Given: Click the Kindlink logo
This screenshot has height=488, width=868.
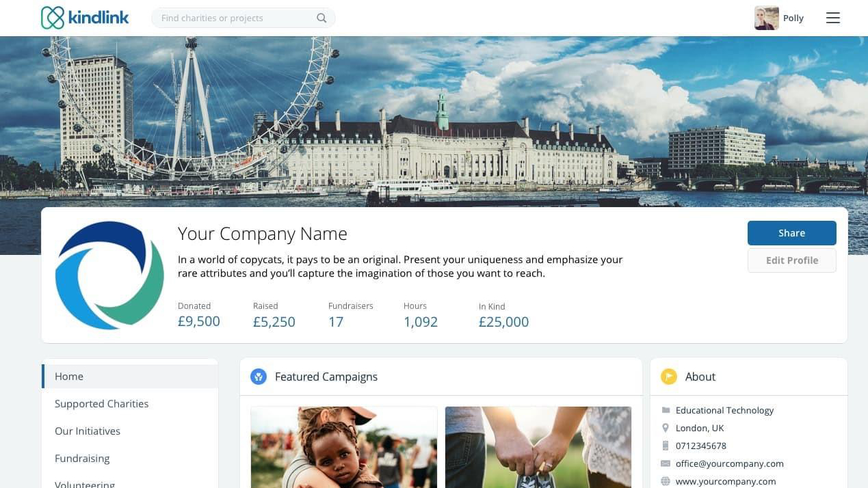Looking at the screenshot, I should coord(85,18).
